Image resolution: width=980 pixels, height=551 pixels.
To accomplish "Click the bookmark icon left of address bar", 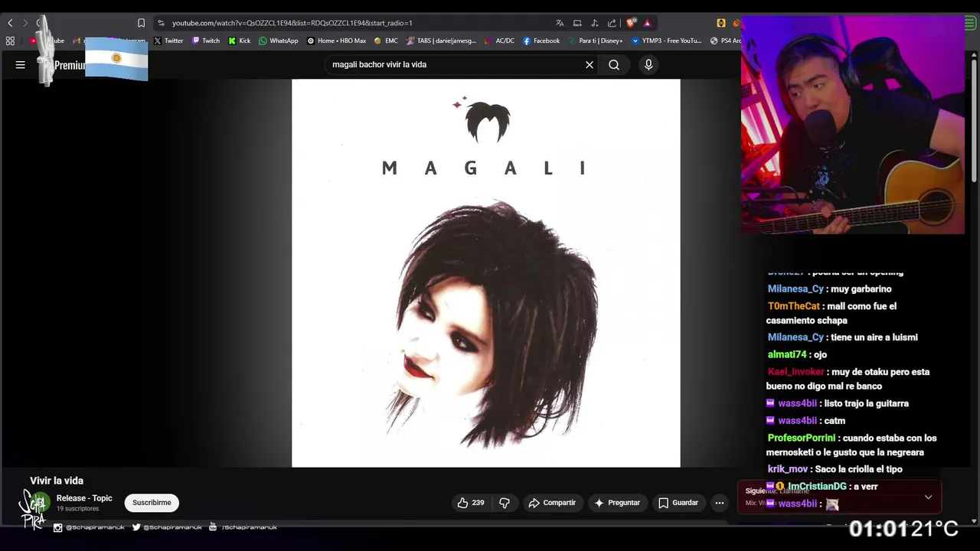I will 141,23.
